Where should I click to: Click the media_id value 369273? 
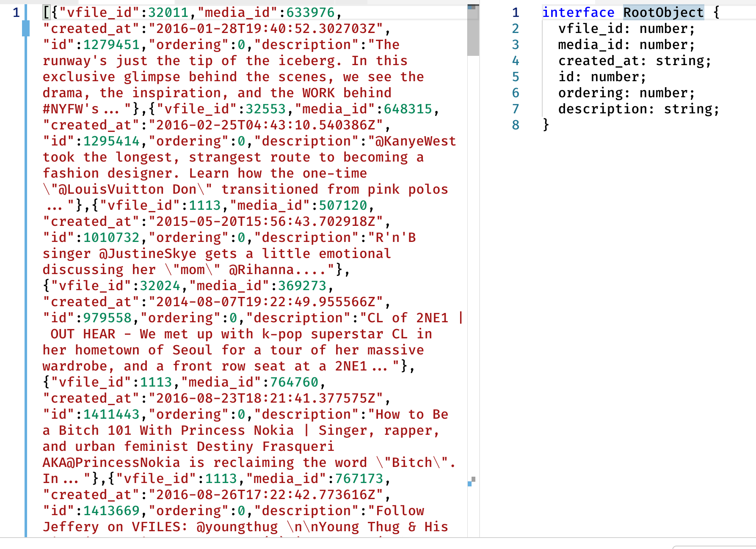coord(302,286)
